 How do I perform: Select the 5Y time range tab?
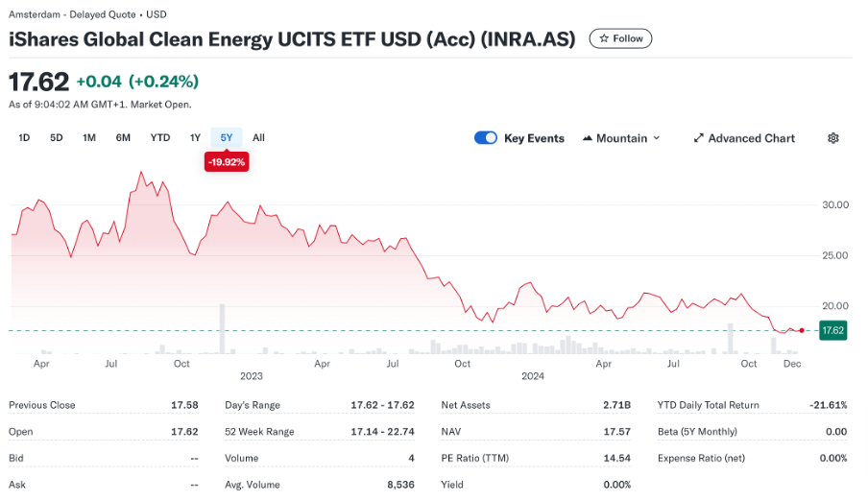pos(227,138)
